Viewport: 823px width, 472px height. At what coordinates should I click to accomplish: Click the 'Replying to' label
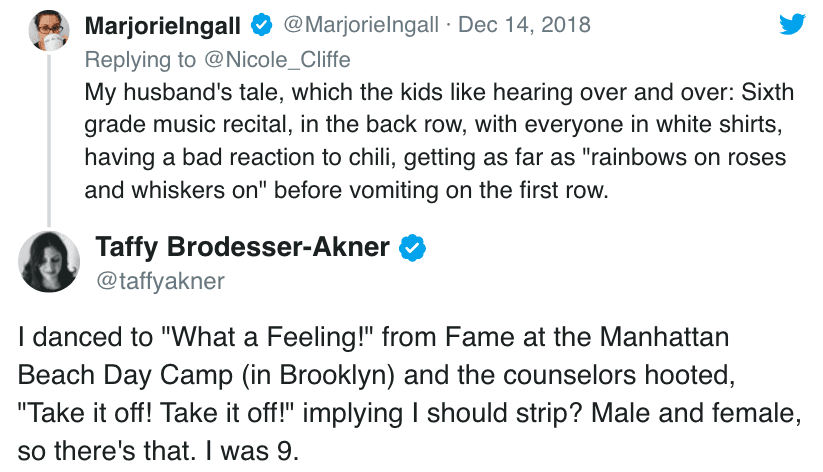click(x=141, y=59)
